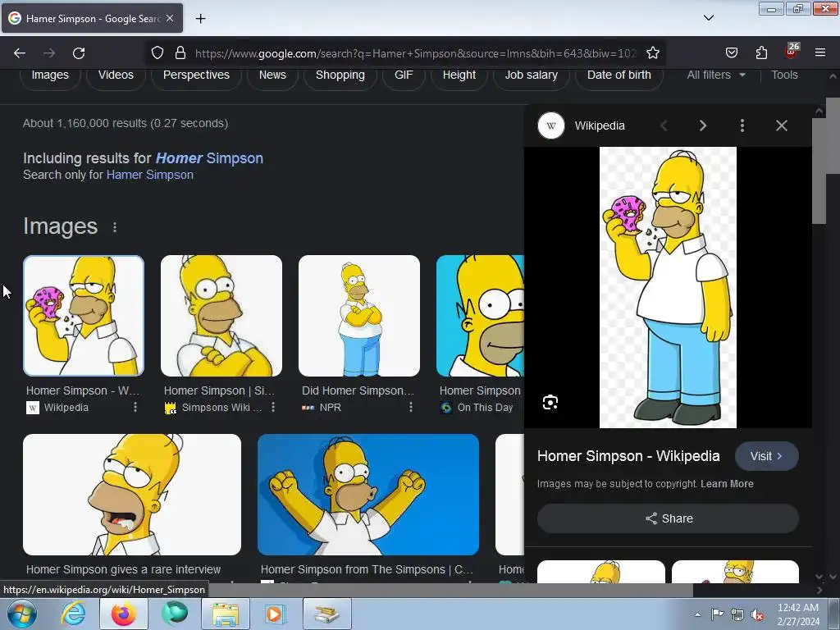Visit the Homer Simpson Wikipedia page
The width and height of the screenshot is (840, 630).
click(x=767, y=456)
